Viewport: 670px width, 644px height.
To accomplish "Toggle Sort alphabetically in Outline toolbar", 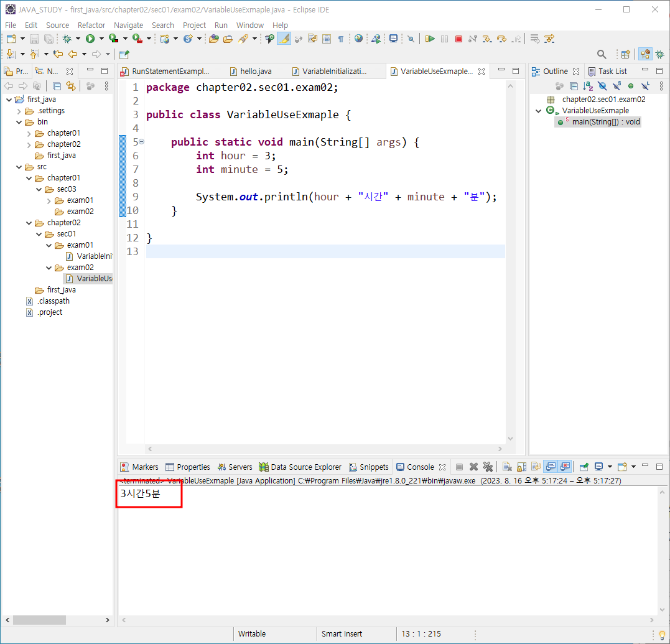I will [588, 86].
